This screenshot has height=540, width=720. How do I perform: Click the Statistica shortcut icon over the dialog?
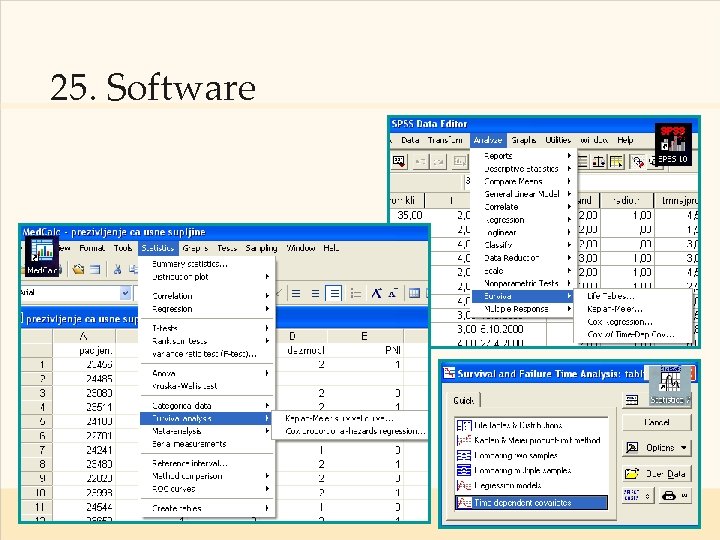pos(669,386)
